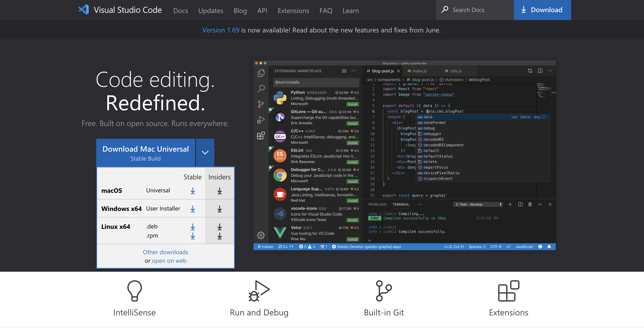Download Windows x64 Stable User Installer arrow
Image resolution: width=644 pixels, height=328 pixels.
pos(193,209)
